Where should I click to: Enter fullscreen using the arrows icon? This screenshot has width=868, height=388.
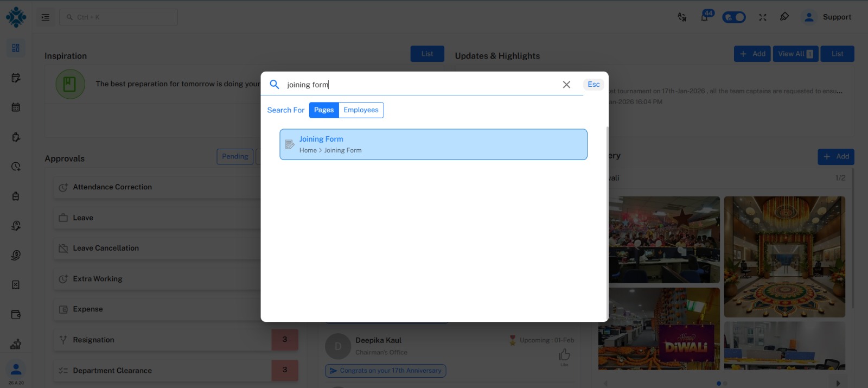(x=763, y=17)
